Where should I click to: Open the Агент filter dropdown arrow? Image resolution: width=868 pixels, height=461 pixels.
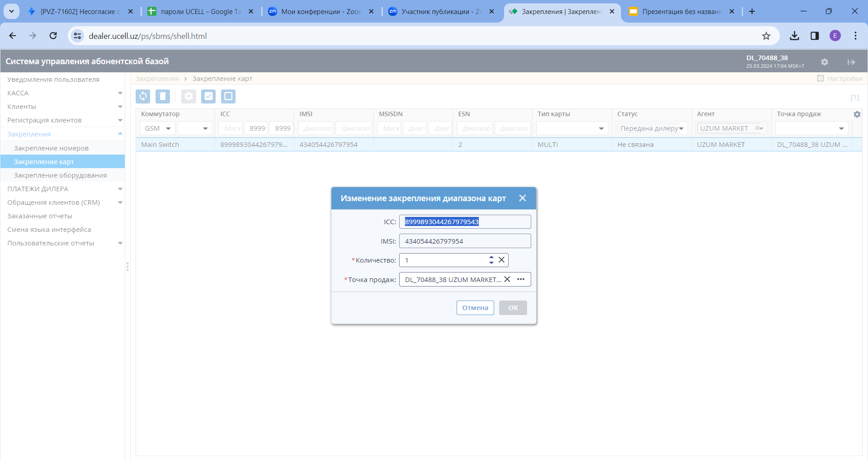762,128
